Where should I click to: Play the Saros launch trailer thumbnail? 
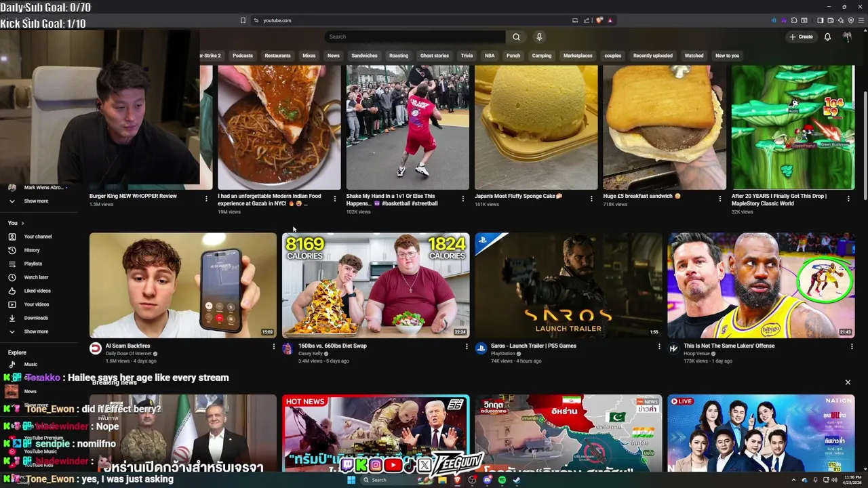568,285
